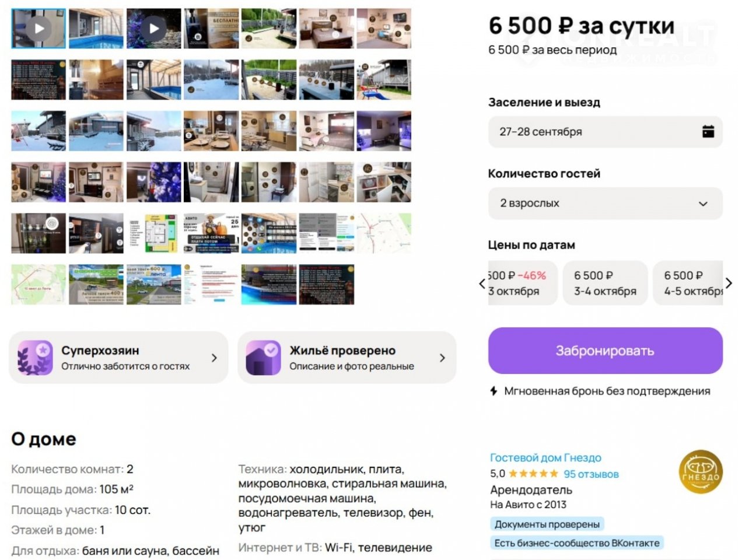Play the third video thumbnail with Christmas tree
Image resolution: width=738 pixels, height=560 pixels.
[153, 28]
